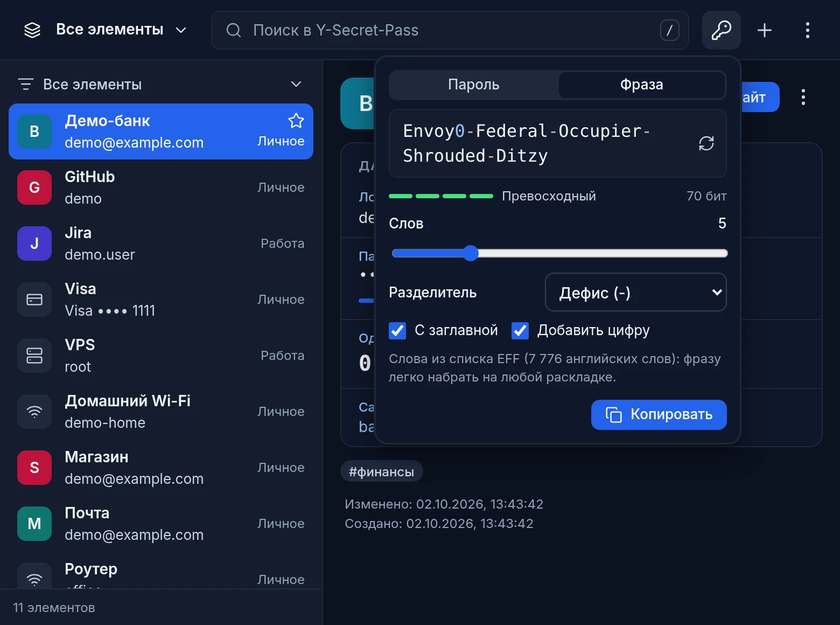Image resolution: width=840 pixels, height=625 pixels.
Task: Open the GitHub entry in list
Action: click(161, 188)
